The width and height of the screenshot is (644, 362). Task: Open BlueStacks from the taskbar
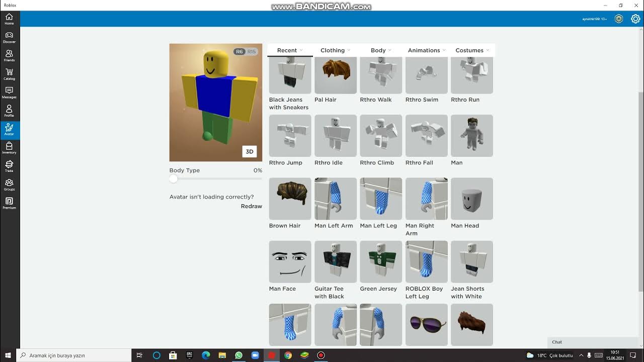304,355
